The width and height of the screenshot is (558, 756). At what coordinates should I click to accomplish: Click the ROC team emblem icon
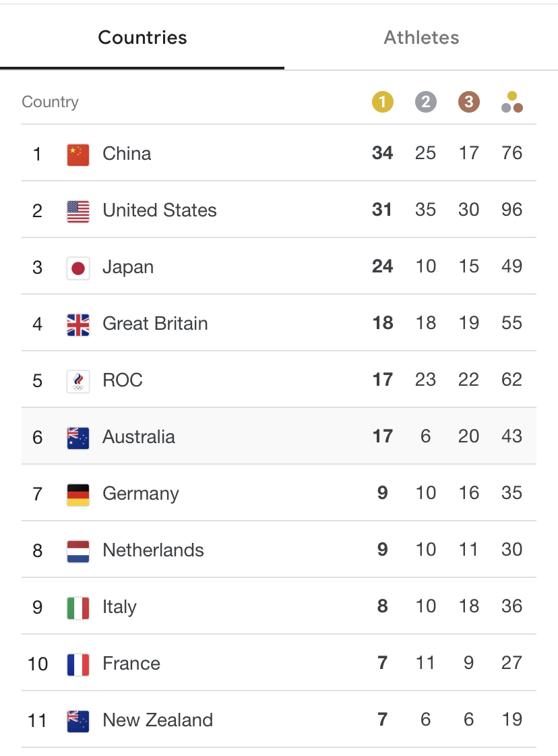pos(78,382)
